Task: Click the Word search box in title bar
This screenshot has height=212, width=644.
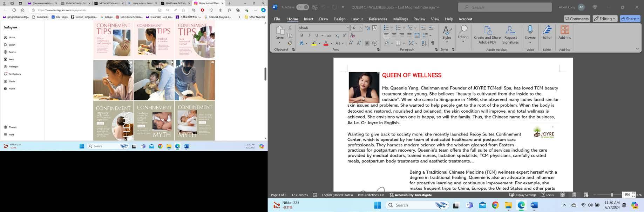Action: click(x=505, y=7)
